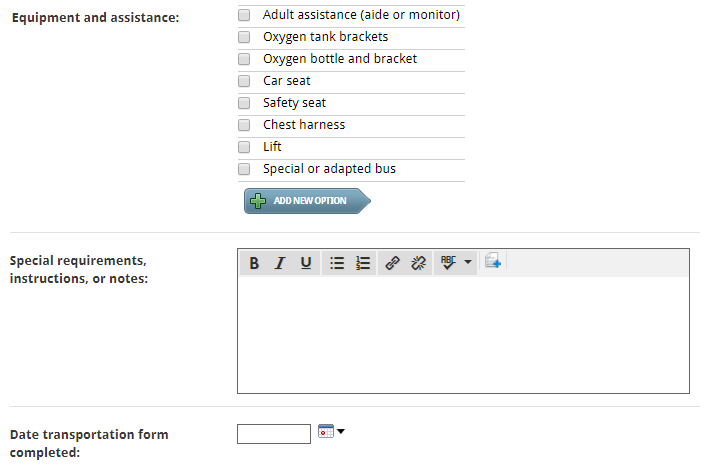Image resolution: width=716 pixels, height=469 pixels.
Task: Run spell check with the ABC icon
Action: 448,263
